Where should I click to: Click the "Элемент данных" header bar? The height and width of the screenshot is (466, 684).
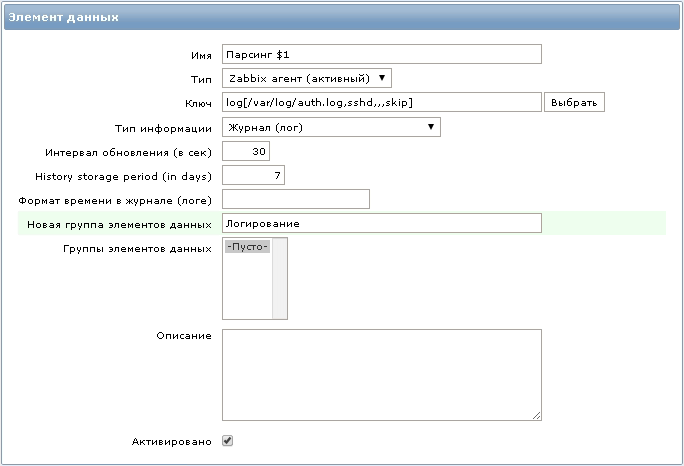tap(342, 18)
